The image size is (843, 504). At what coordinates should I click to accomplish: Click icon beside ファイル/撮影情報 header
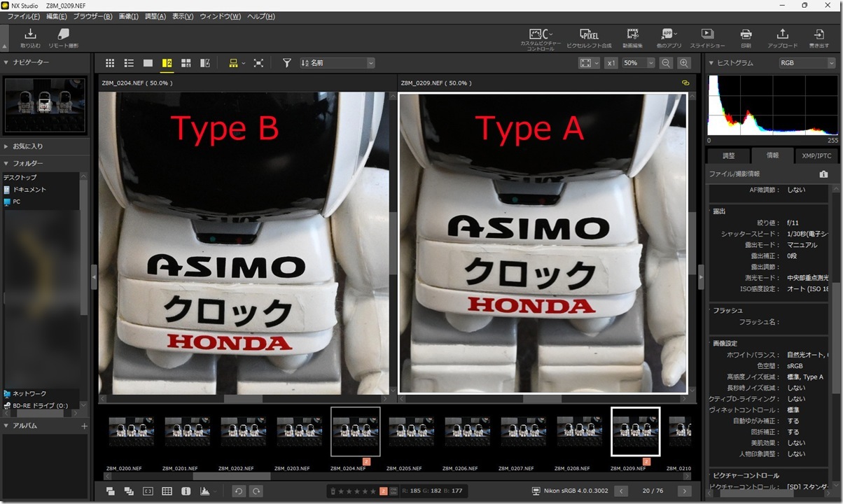(823, 174)
